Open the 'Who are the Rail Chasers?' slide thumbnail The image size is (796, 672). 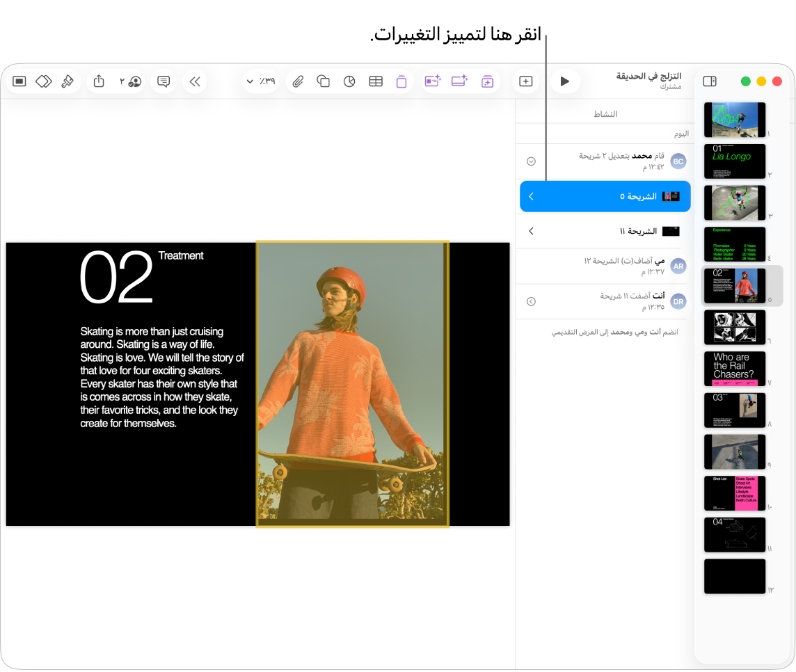[735, 369]
